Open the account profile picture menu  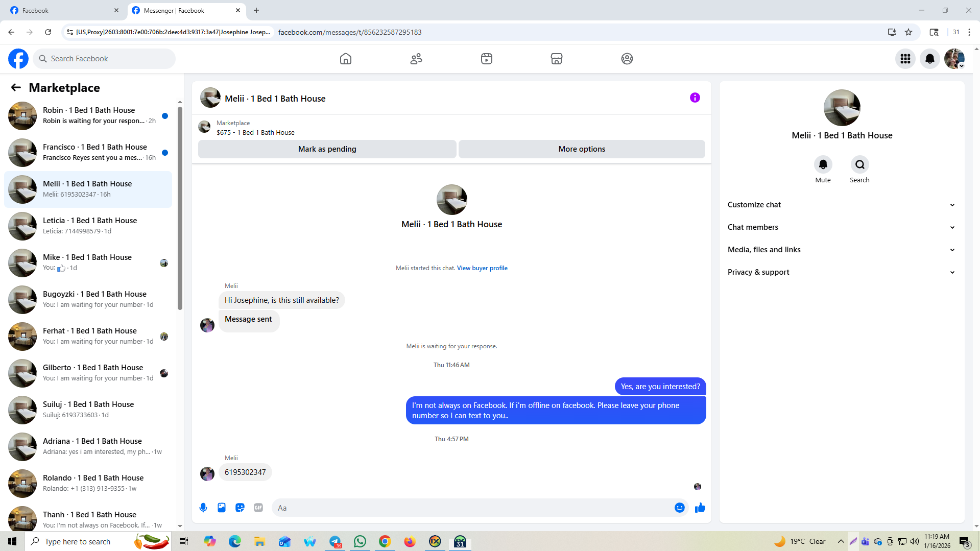pyautogui.click(x=954, y=59)
